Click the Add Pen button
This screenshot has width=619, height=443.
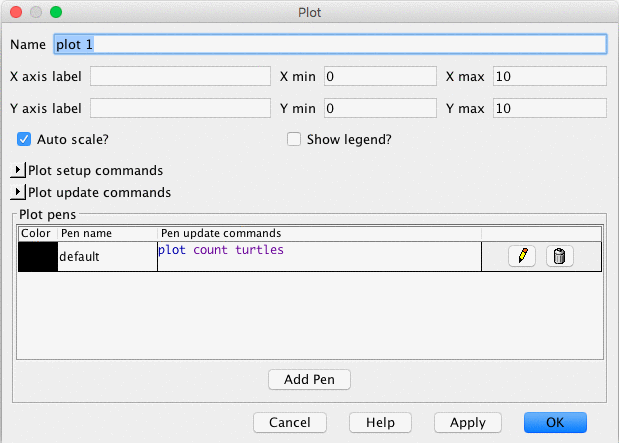point(309,379)
